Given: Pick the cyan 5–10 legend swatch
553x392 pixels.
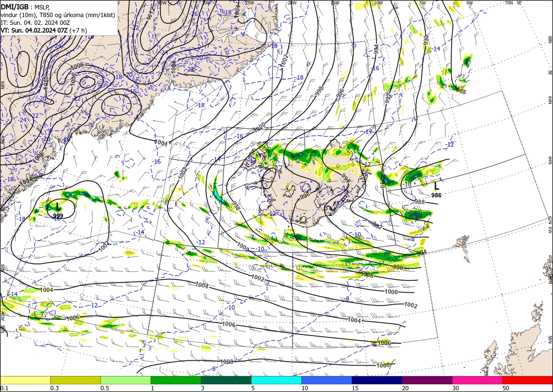Looking at the screenshot, I should [x=276, y=380].
